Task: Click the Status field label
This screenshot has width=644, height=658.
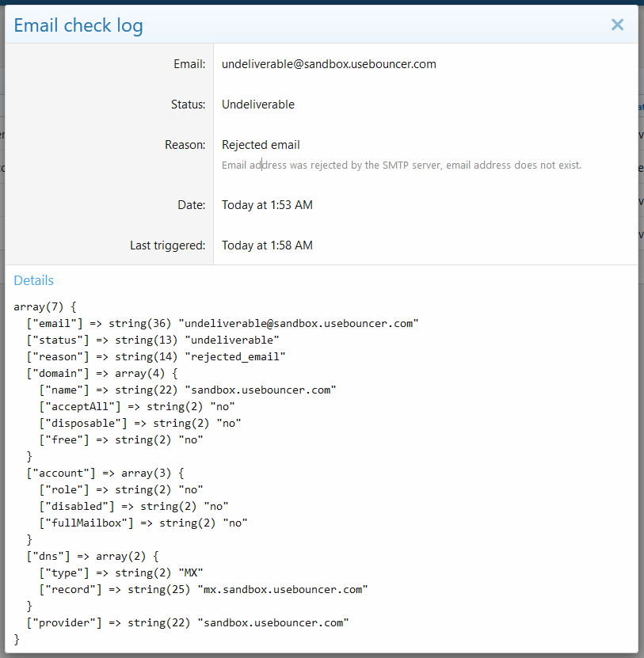Action: (x=188, y=105)
